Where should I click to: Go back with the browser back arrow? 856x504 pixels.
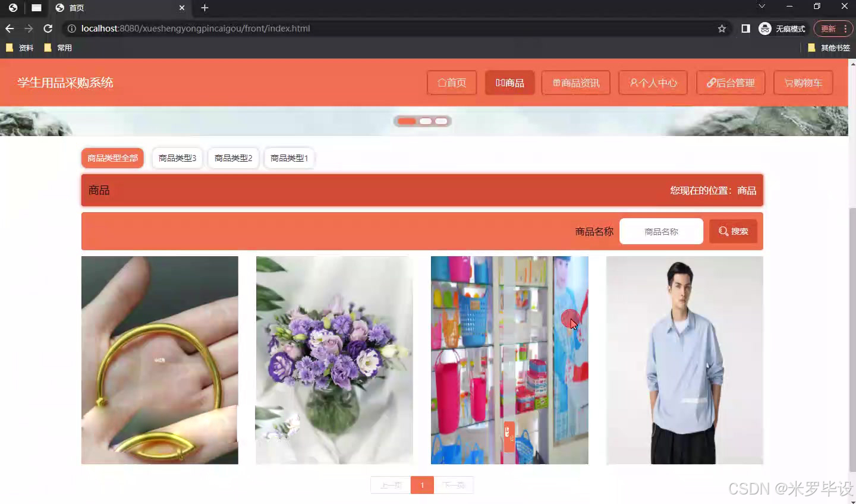click(x=10, y=29)
